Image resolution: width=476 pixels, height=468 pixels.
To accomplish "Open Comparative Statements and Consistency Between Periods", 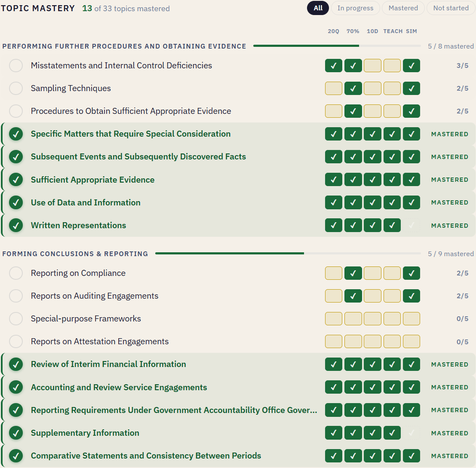I will 146,456.
